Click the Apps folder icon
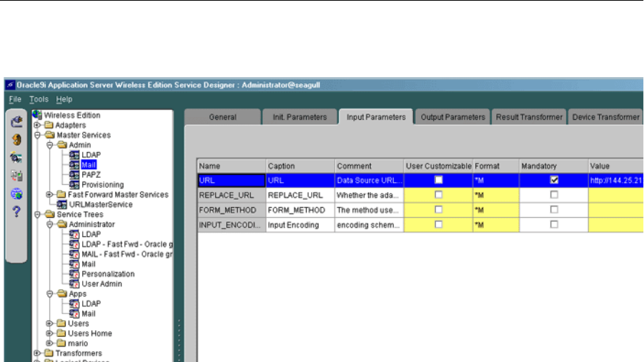This screenshot has width=644, height=362. [x=62, y=293]
